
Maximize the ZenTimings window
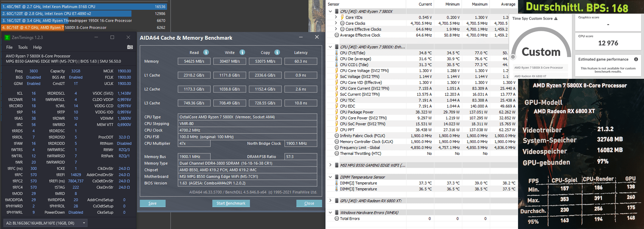coord(112,37)
